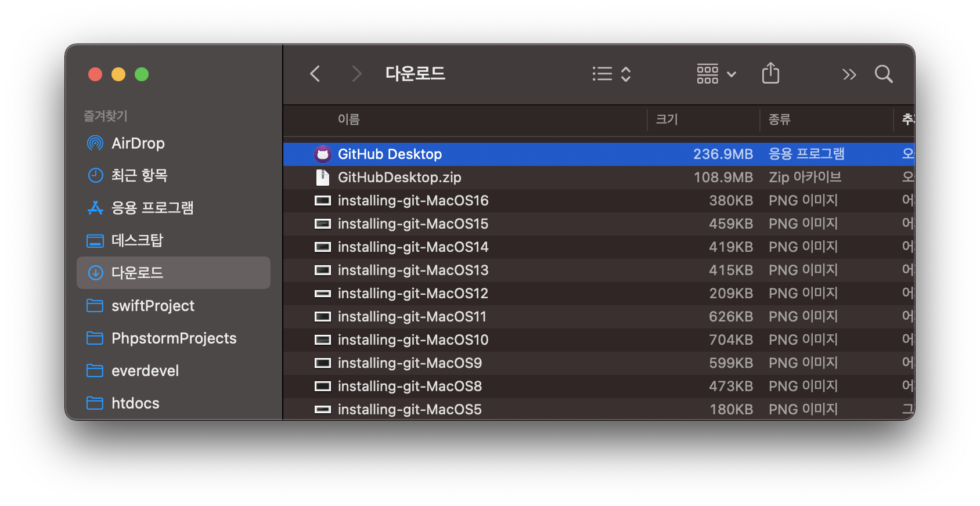The height and width of the screenshot is (506, 980).
Task: Click the 236.9MB size value
Action: click(x=723, y=154)
